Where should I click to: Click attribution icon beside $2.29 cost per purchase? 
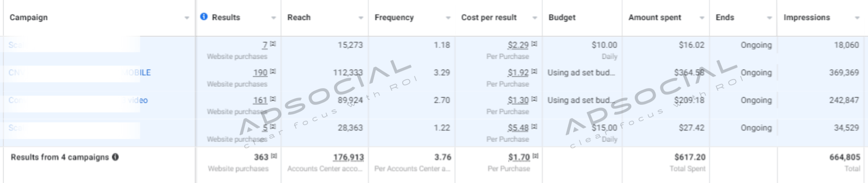point(534,44)
